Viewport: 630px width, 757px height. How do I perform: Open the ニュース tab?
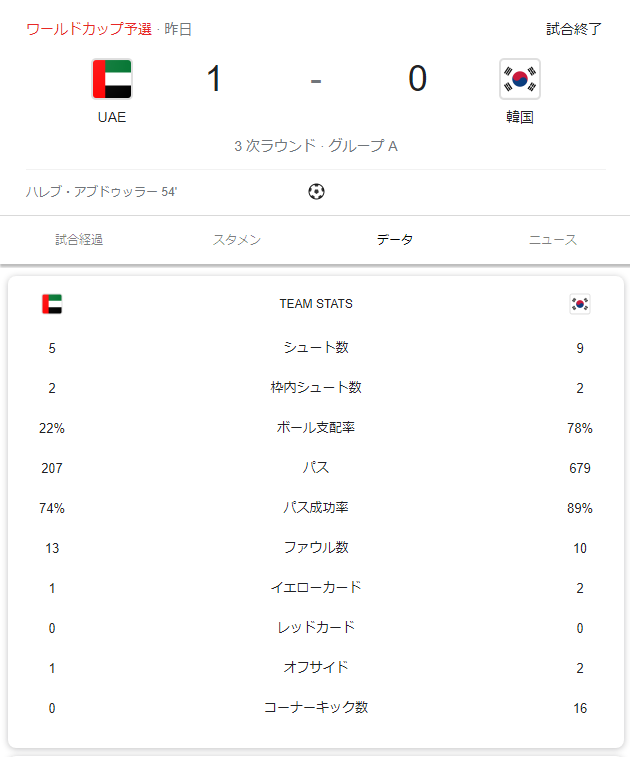(x=553, y=240)
